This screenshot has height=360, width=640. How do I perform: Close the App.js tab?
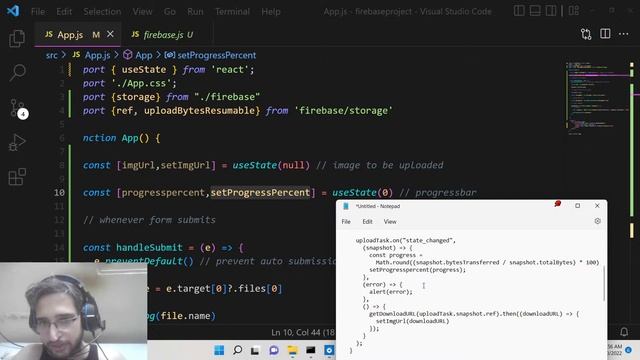click(x=110, y=34)
